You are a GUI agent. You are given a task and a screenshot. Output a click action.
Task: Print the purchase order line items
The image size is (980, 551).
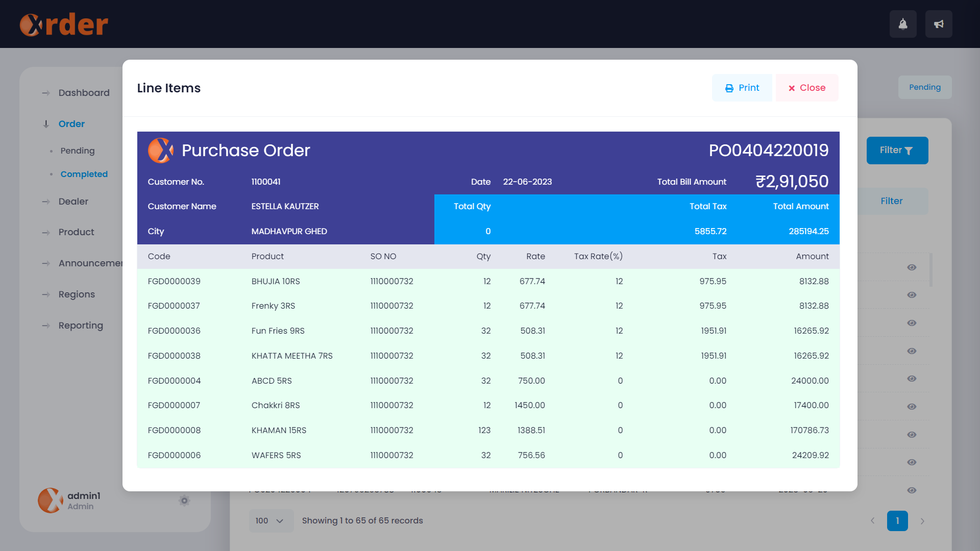(742, 88)
